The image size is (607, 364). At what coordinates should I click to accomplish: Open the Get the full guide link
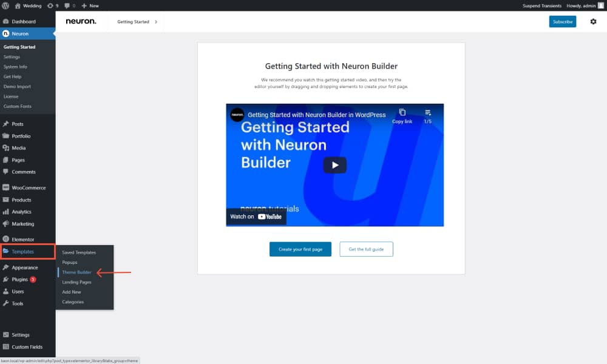(x=366, y=249)
